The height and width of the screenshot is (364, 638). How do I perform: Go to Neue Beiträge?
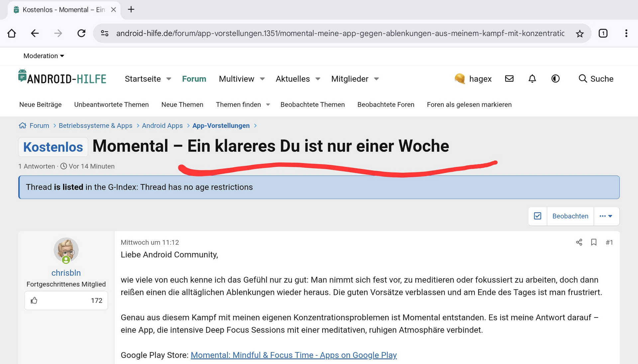coord(41,105)
